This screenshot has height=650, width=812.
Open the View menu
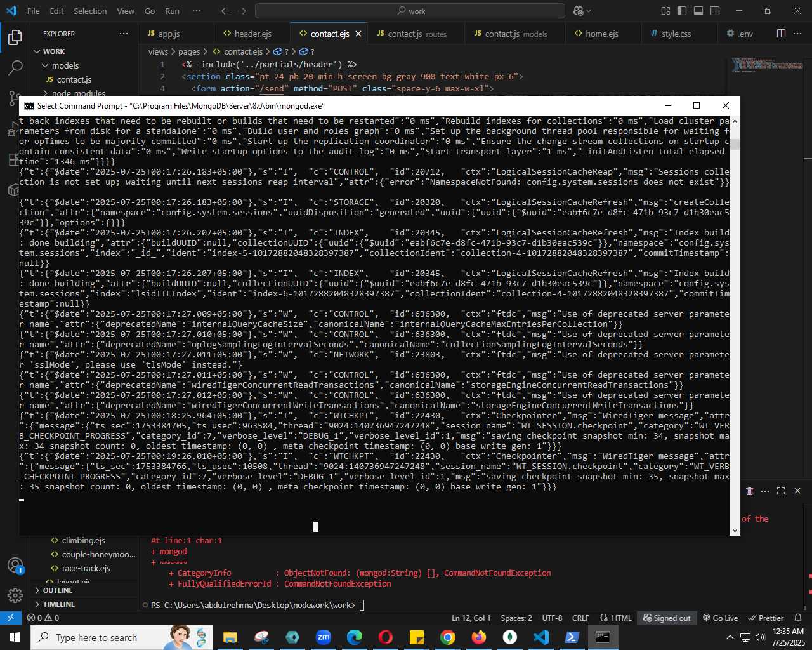click(x=126, y=11)
